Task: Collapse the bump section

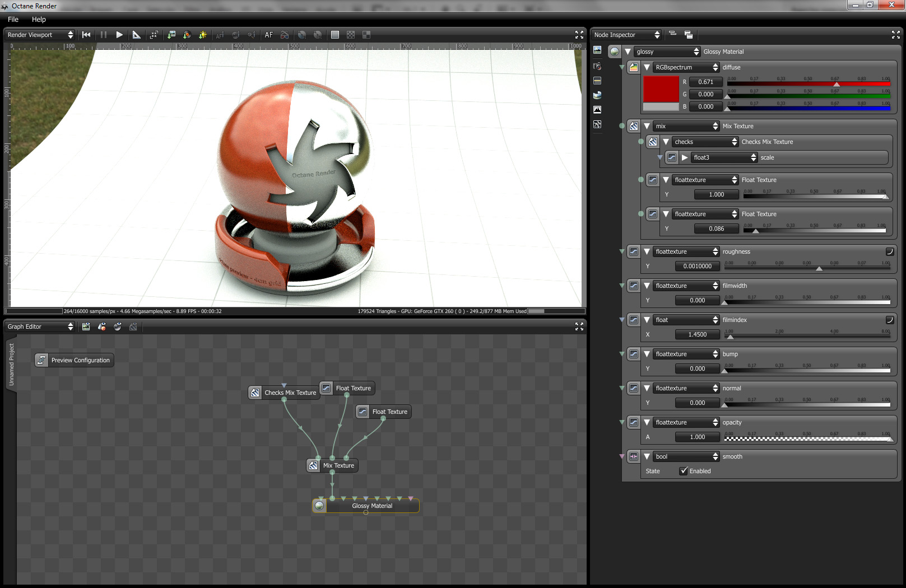Action: pos(647,354)
